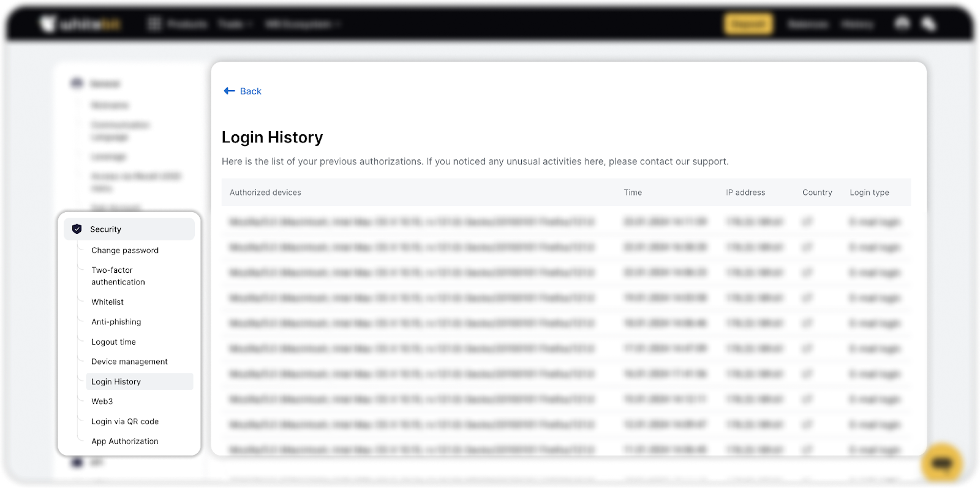Open Device management
This screenshot has height=488, width=980.
(129, 362)
